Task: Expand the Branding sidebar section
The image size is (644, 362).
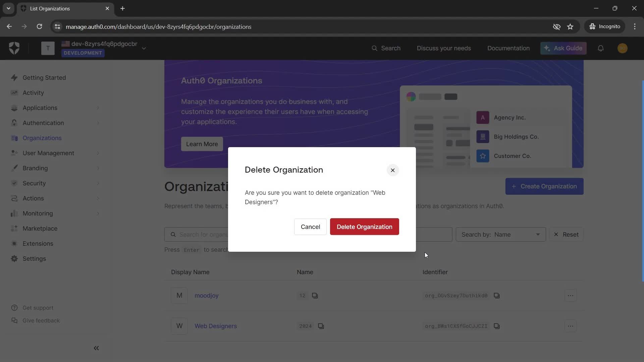Action: 55,168
